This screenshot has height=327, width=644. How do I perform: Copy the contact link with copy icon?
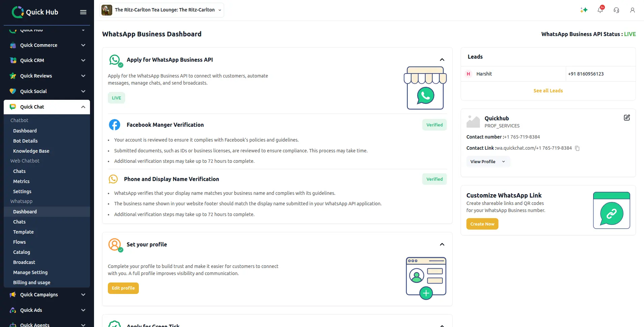point(577,148)
